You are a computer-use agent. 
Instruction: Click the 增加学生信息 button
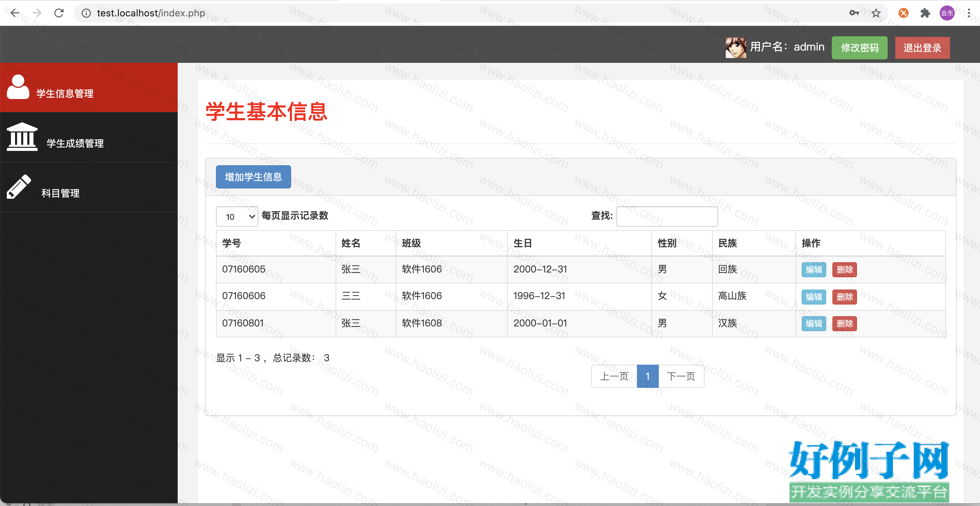[253, 177]
